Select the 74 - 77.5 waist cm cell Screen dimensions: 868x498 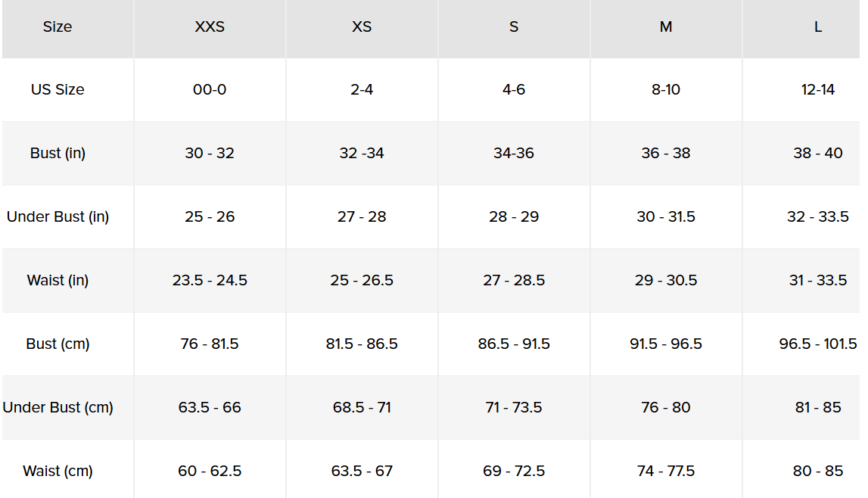coord(666,471)
